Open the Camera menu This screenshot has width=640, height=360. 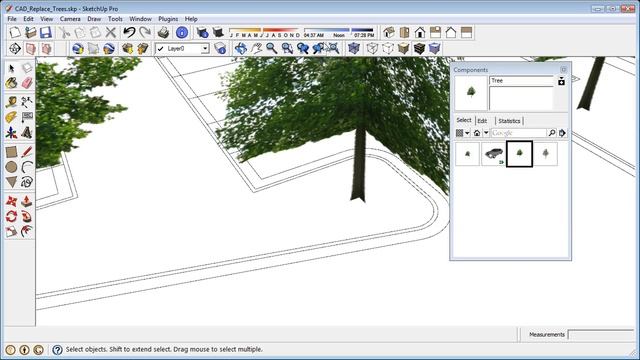point(70,19)
